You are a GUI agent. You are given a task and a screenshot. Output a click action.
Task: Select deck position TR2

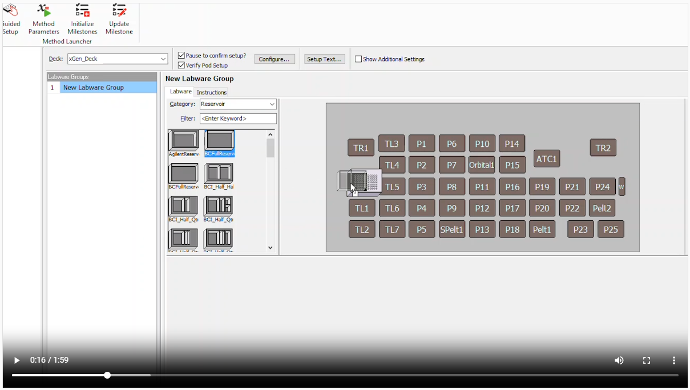[603, 148]
